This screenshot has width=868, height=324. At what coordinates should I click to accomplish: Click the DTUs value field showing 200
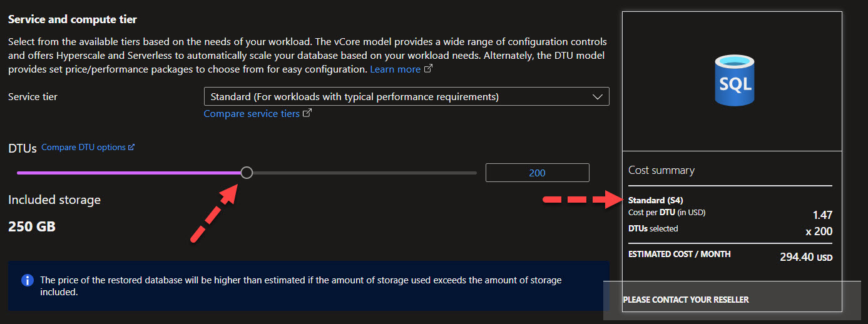[x=538, y=173]
